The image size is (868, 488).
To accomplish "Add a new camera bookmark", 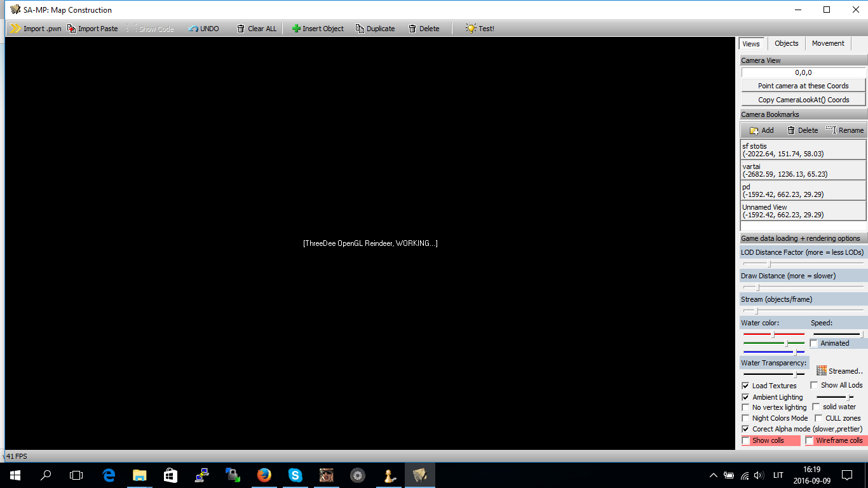I will [x=762, y=130].
